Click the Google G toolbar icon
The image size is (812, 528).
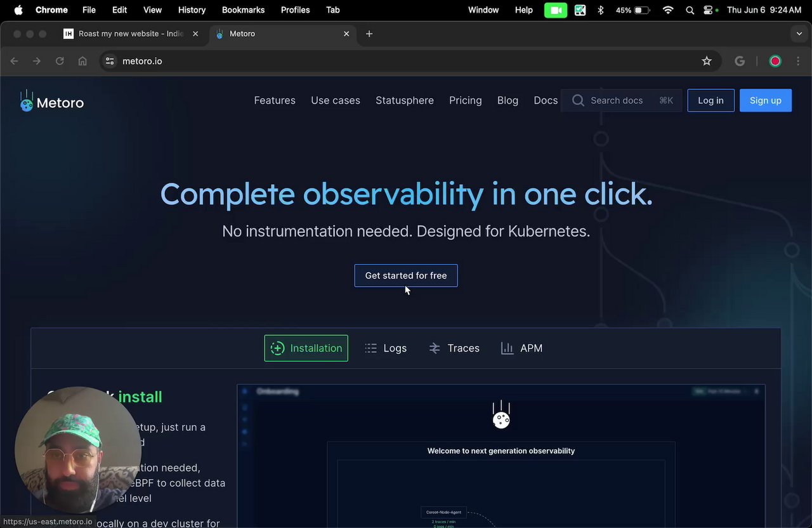pos(740,61)
